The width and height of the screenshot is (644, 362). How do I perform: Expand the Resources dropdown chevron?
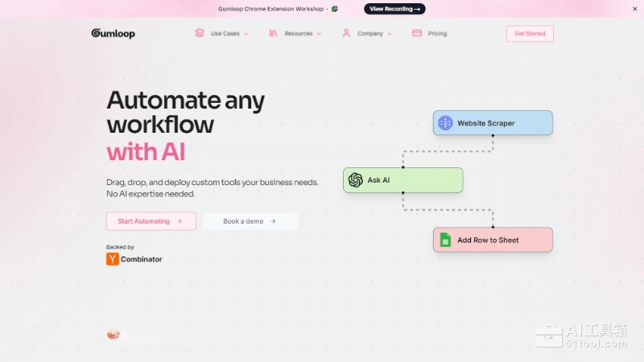tap(319, 34)
